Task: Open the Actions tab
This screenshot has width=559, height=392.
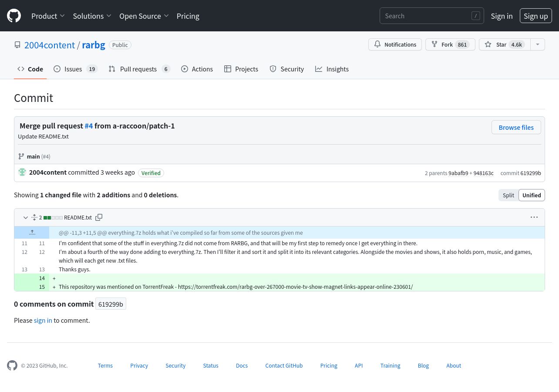Action: click(x=197, y=69)
